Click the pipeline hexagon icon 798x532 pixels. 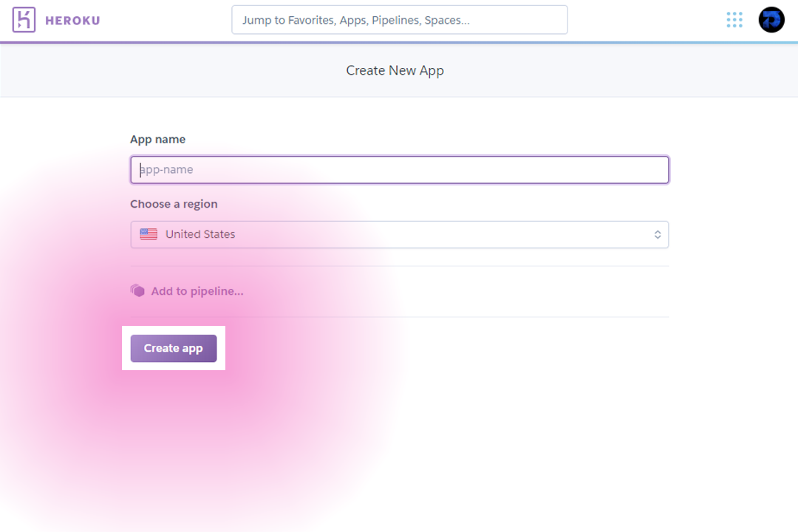tap(137, 290)
